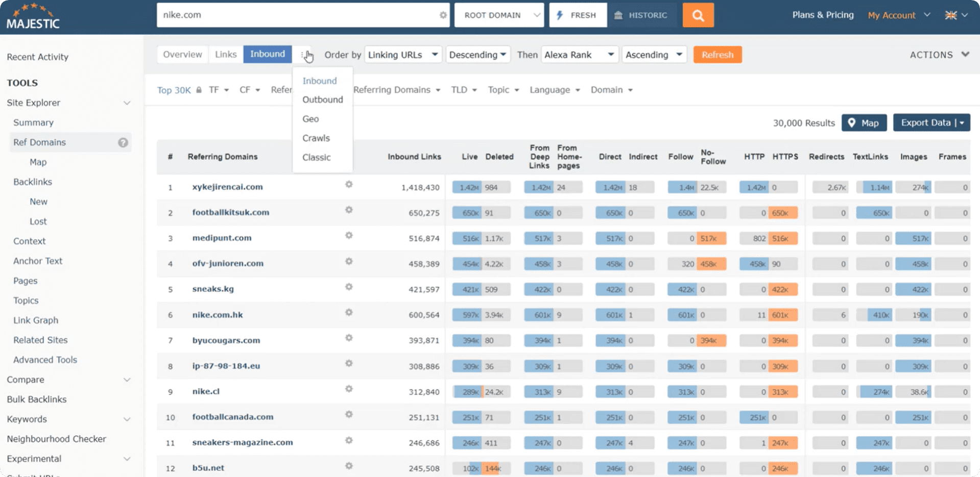Viewport: 980px width, 477px height.
Task: Open the UK flag language selector
Action: pyautogui.click(x=957, y=15)
